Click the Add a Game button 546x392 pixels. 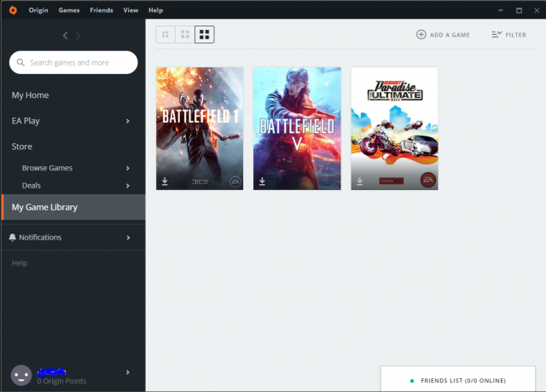(444, 34)
